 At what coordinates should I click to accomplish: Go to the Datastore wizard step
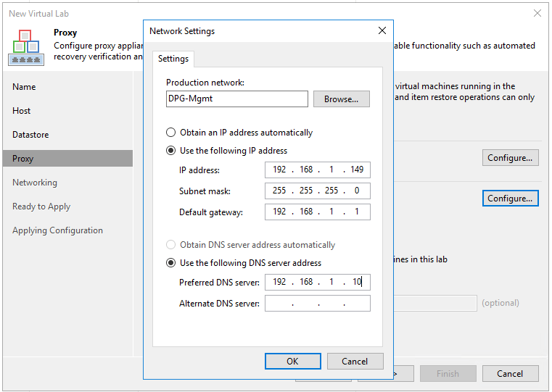click(x=30, y=135)
